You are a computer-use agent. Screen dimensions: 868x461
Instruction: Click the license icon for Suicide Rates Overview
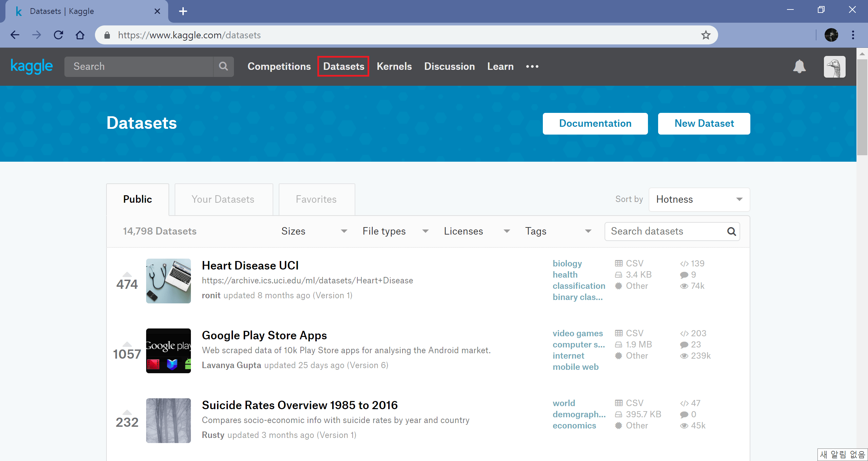619,425
